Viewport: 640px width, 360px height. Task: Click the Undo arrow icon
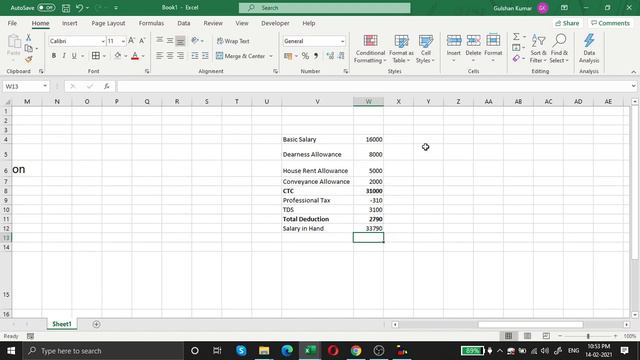tap(80, 8)
